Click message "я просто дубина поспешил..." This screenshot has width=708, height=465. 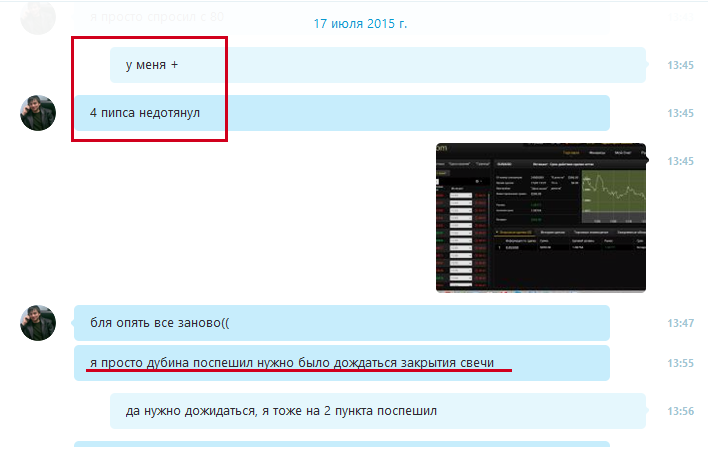click(341, 363)
